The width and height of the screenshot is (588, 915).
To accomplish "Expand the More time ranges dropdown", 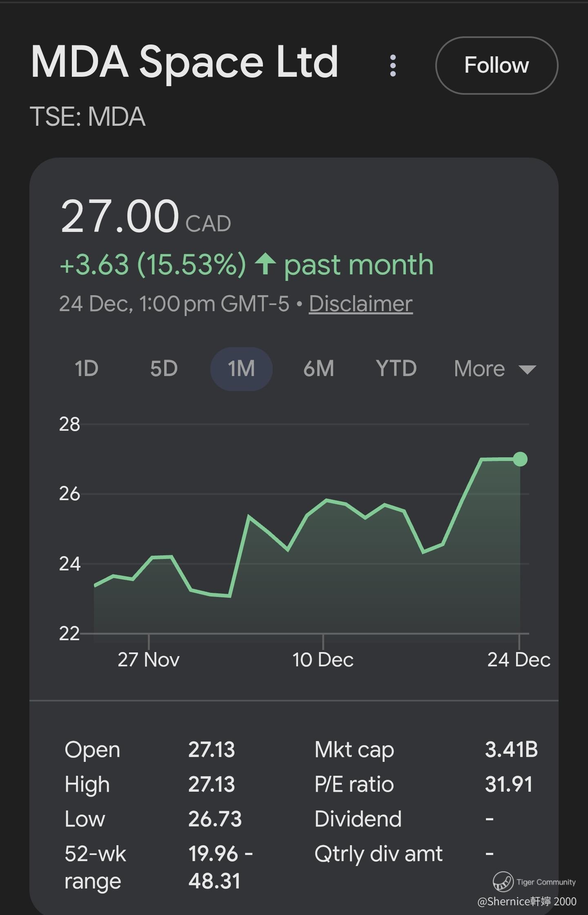I will 480,369.
